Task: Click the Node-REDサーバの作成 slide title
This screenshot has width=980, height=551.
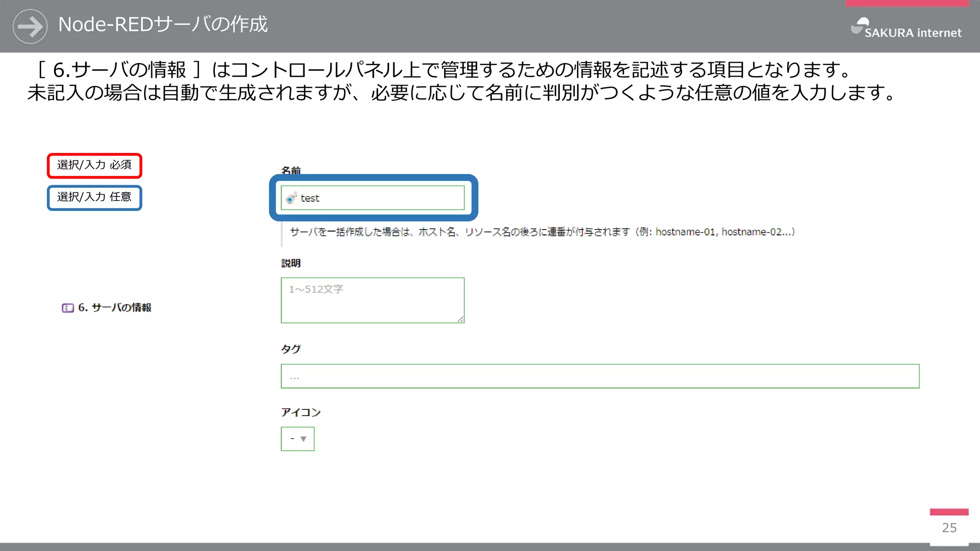Action: tap(163, 24)
